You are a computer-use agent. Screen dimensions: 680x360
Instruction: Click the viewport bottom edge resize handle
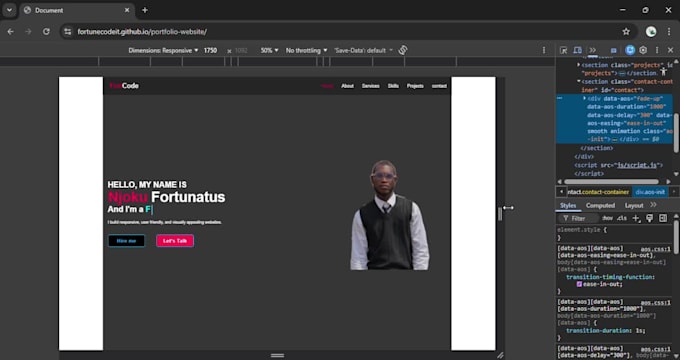pyautogui.click(x=278, y=355)
